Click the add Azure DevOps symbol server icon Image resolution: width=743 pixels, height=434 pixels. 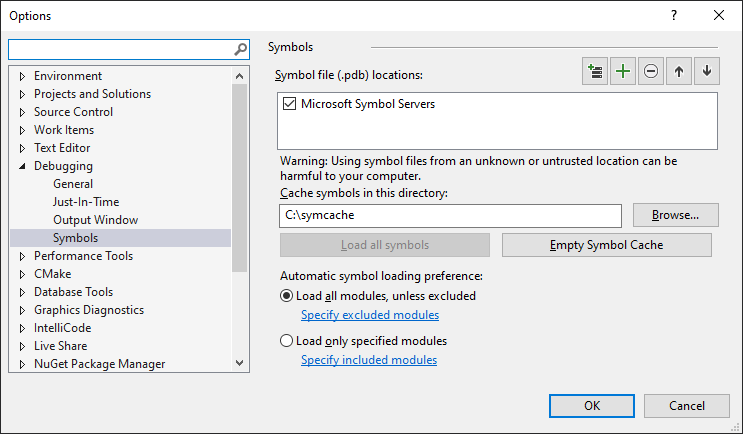coord(596,72)
